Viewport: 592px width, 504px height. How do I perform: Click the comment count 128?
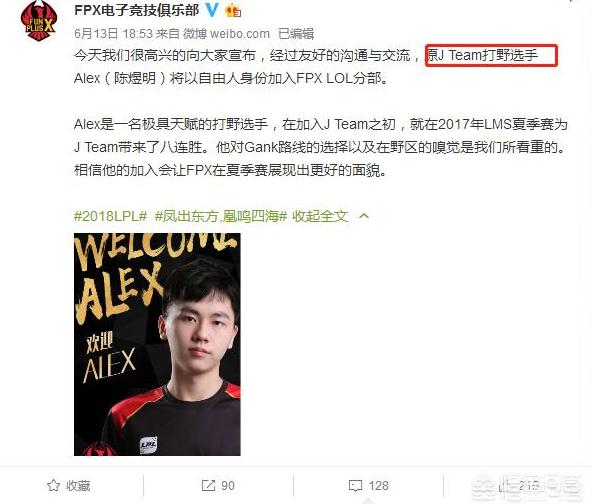point(379,486)
